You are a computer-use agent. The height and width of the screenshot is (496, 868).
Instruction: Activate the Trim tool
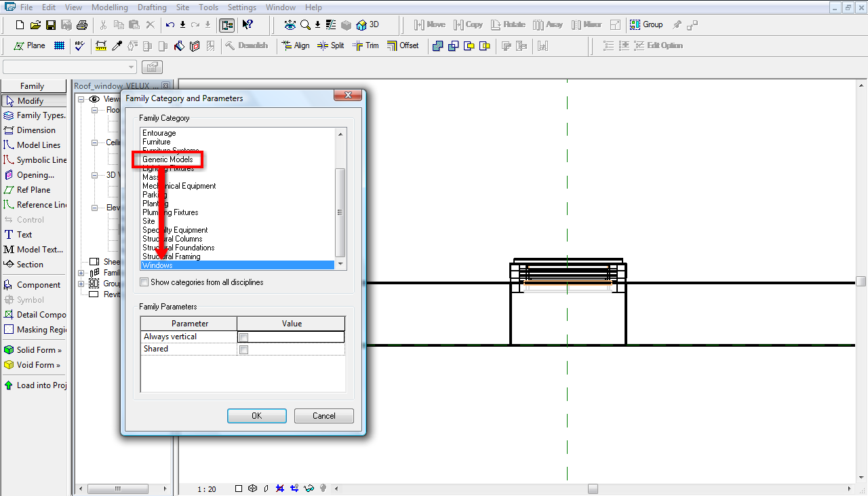point(366,45)
